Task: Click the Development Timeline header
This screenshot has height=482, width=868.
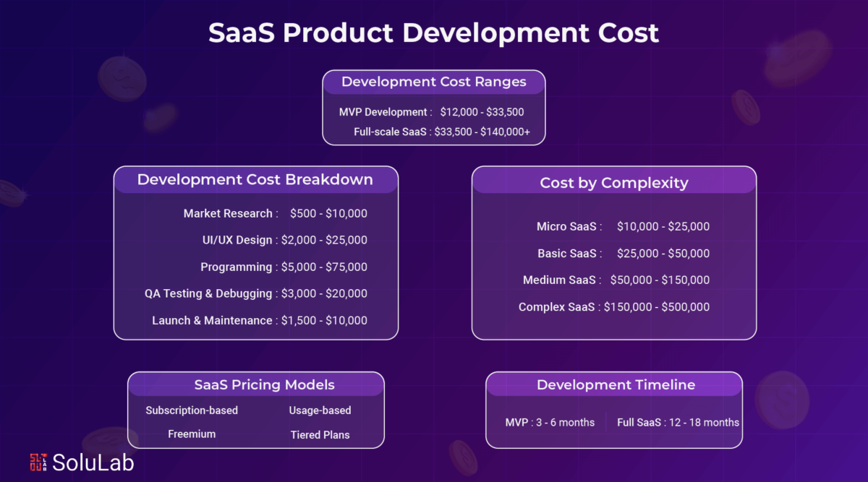Action: [616, 384]
